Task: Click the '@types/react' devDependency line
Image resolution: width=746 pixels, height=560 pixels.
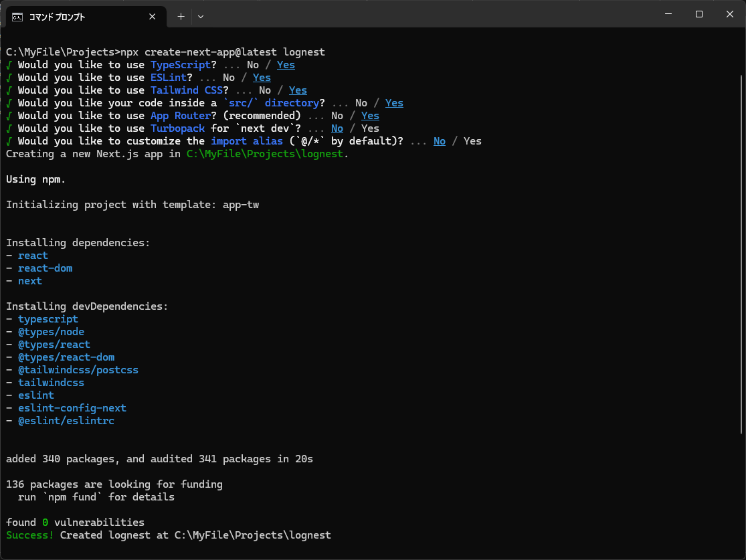Action: 48,345
